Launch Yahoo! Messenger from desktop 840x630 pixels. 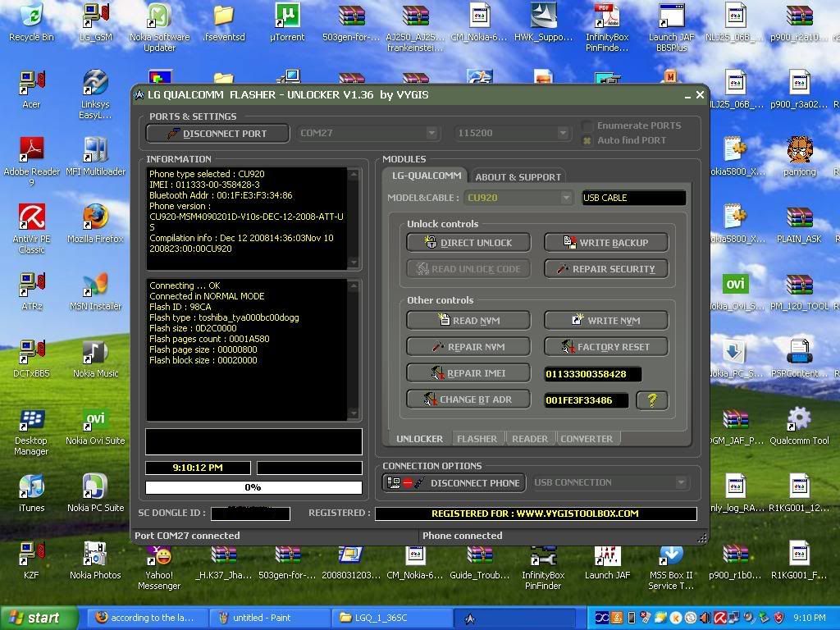[x=160, y=568]
